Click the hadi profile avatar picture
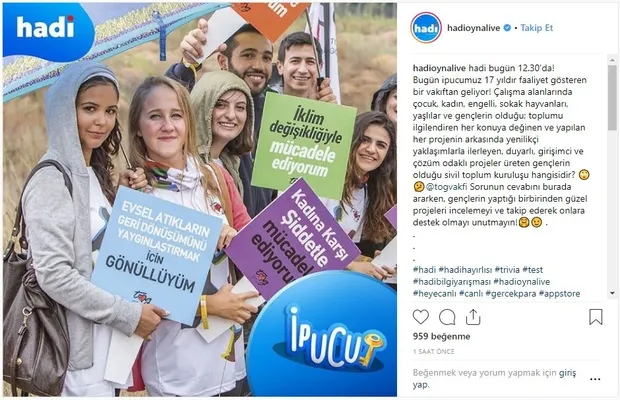This screenshot has width=620, height=400. click(426, 28)
